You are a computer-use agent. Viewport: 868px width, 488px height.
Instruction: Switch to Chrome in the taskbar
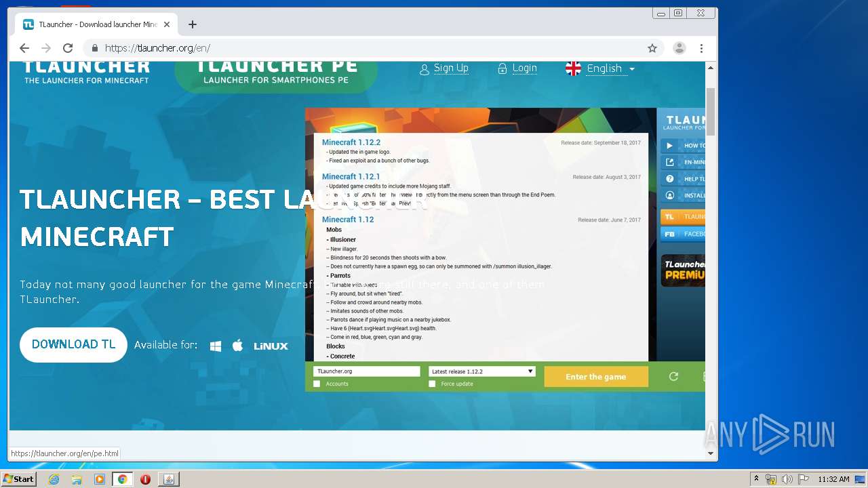123,479
